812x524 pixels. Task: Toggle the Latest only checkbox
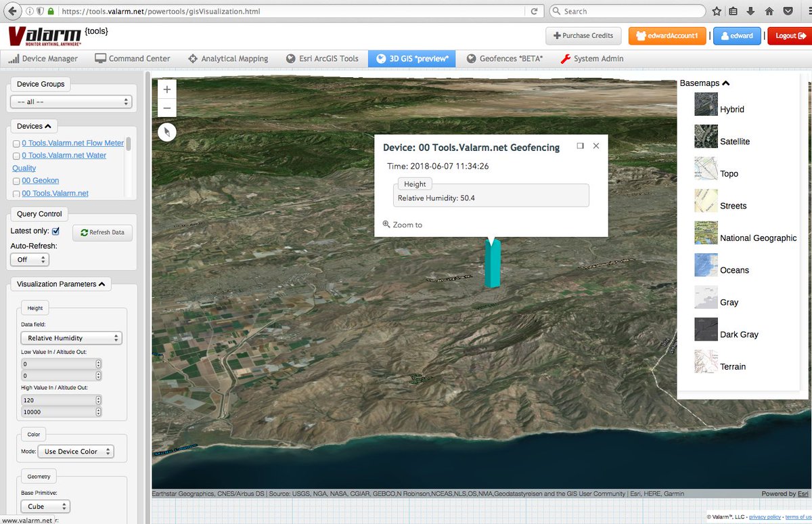click(x=55, y=232)
